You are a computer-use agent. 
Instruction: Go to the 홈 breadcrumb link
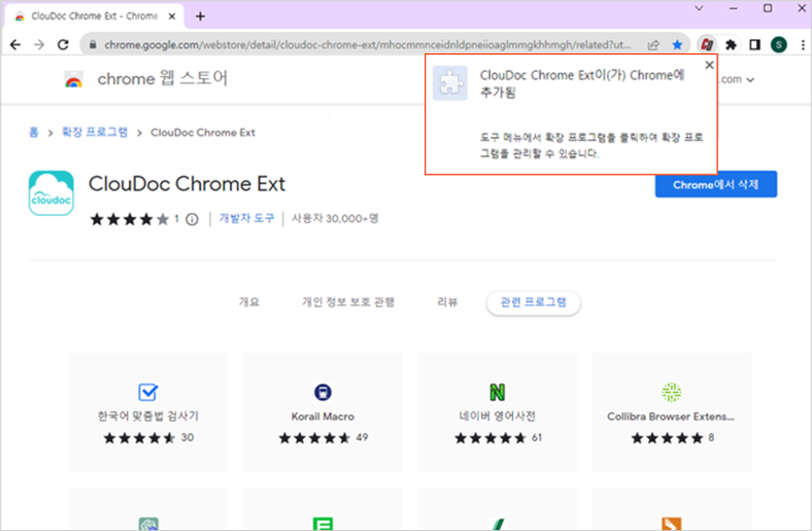click(x=34, y=133)
